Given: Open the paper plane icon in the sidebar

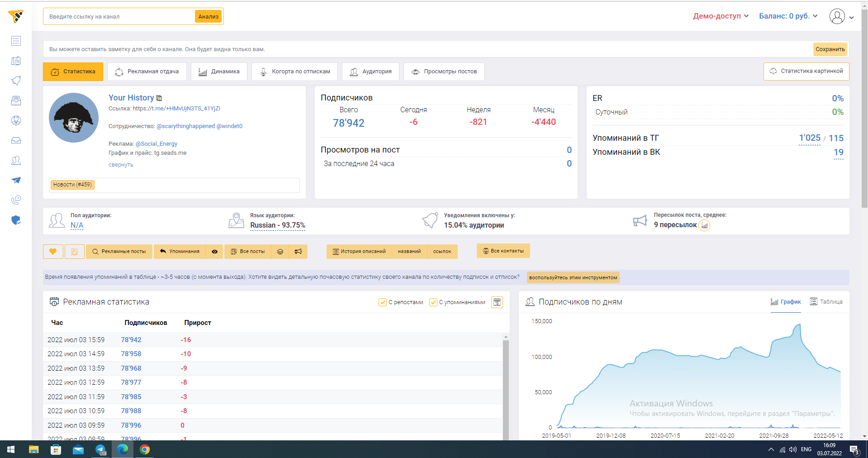Looking at the screenshot, I should point(16,180).
